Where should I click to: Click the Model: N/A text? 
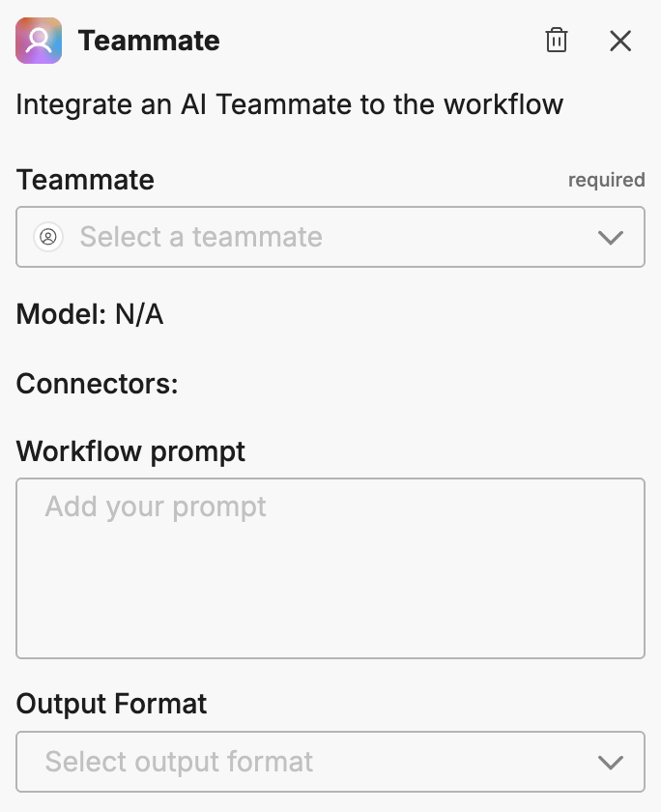pyautogui.click(x=89, y=314)
